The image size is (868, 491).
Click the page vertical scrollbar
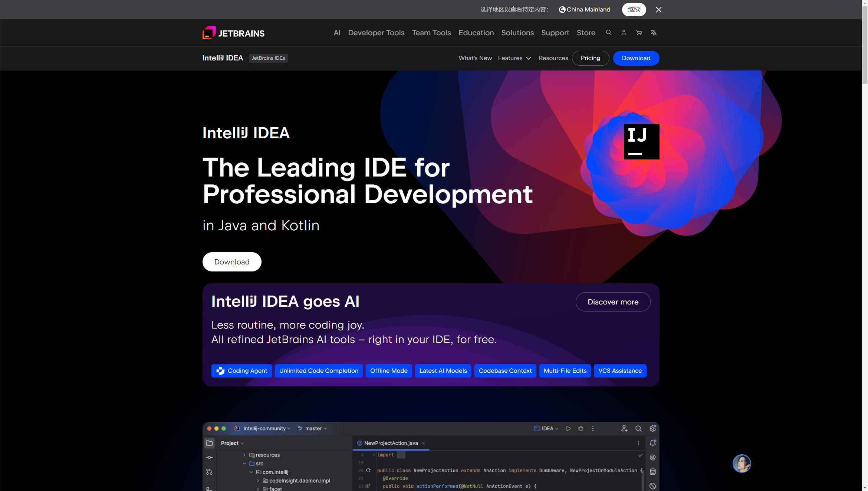point(865,45)
